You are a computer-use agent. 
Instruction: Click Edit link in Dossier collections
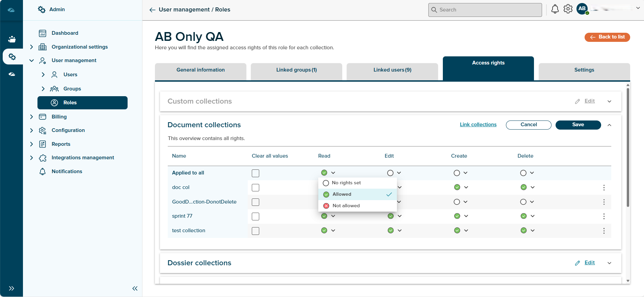pyautogui.click(x=590, y=263)
